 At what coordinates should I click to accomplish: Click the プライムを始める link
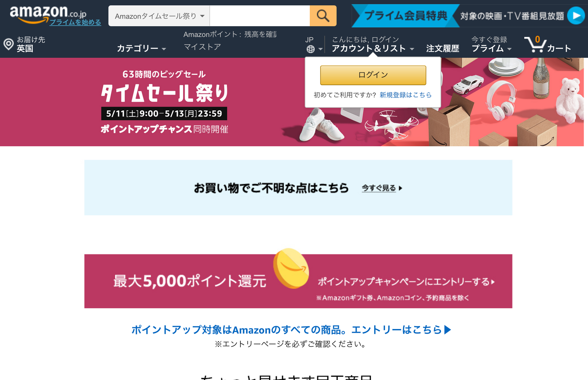point(75,22)
